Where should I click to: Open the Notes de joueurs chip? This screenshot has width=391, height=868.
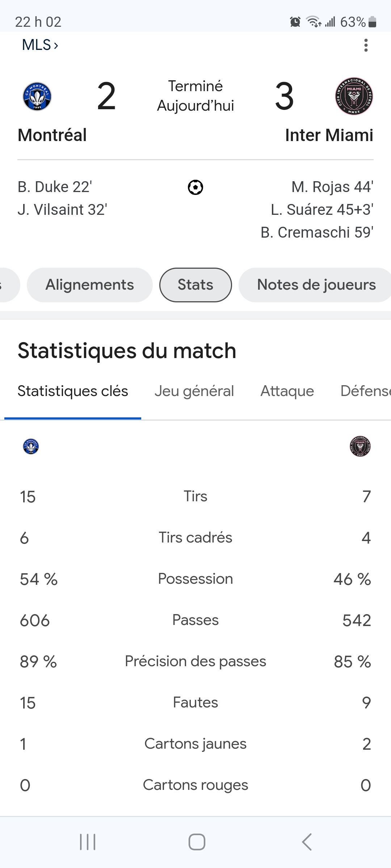coord(315,285)
